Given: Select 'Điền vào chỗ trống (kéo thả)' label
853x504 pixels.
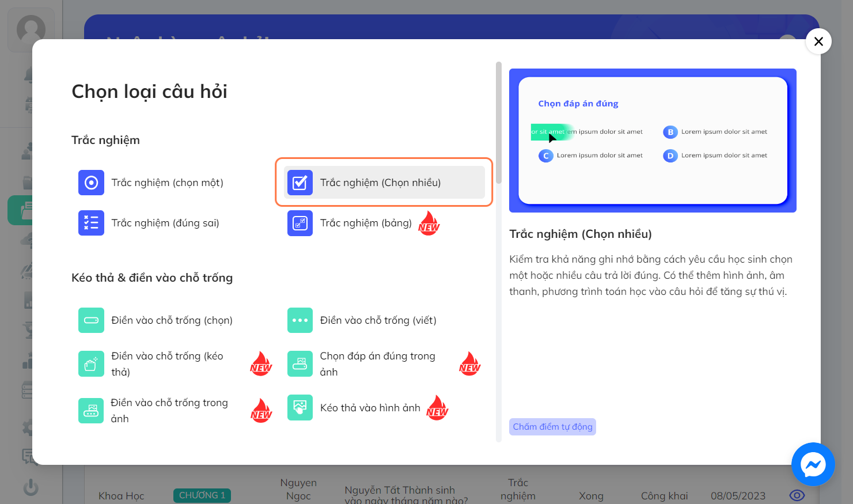Looking at the screenshot, I should pos(167,364).
